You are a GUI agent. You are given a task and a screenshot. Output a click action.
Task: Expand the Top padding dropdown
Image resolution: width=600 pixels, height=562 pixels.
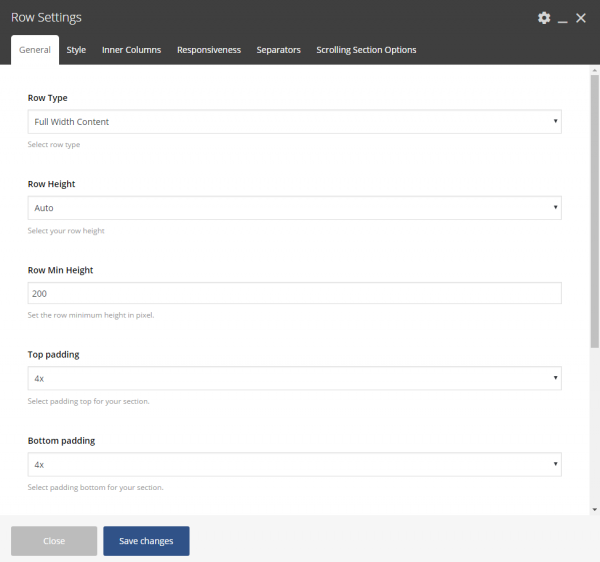coord(294,379)
